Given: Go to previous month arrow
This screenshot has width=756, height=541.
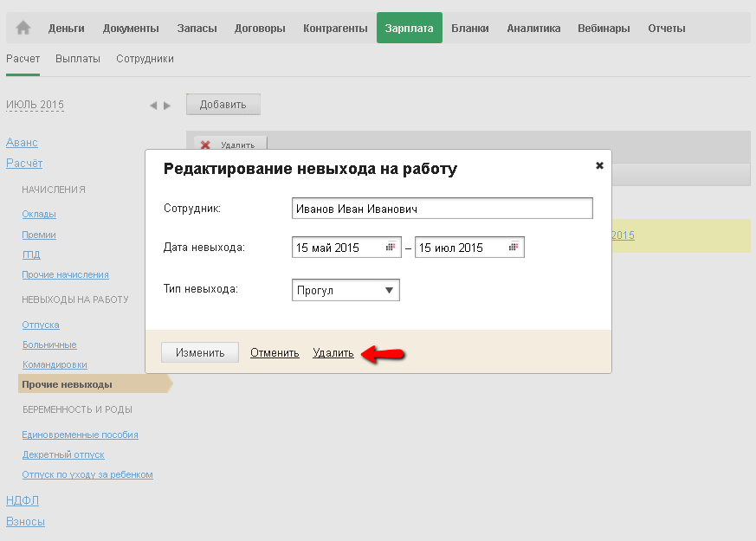Looking at the screenshot, I should (153, 106).
